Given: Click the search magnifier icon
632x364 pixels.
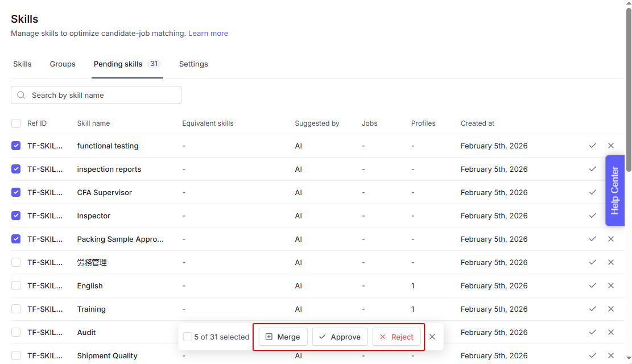Looking at the screenshot, I should point(22,95).
